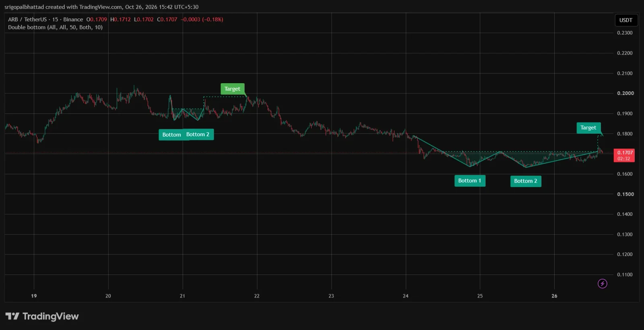Click the Target label near 0.1800
The height and width of the screenshot is (330, 644).
[588, 127]
